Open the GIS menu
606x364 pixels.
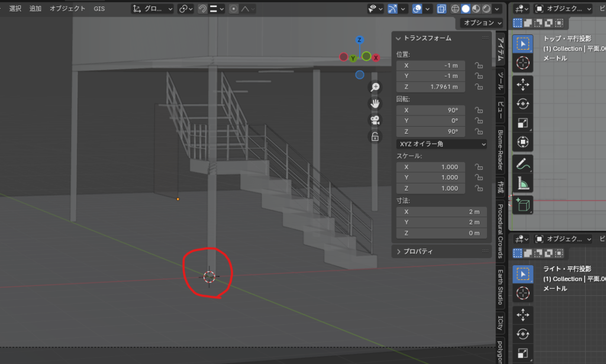(99, 9)
